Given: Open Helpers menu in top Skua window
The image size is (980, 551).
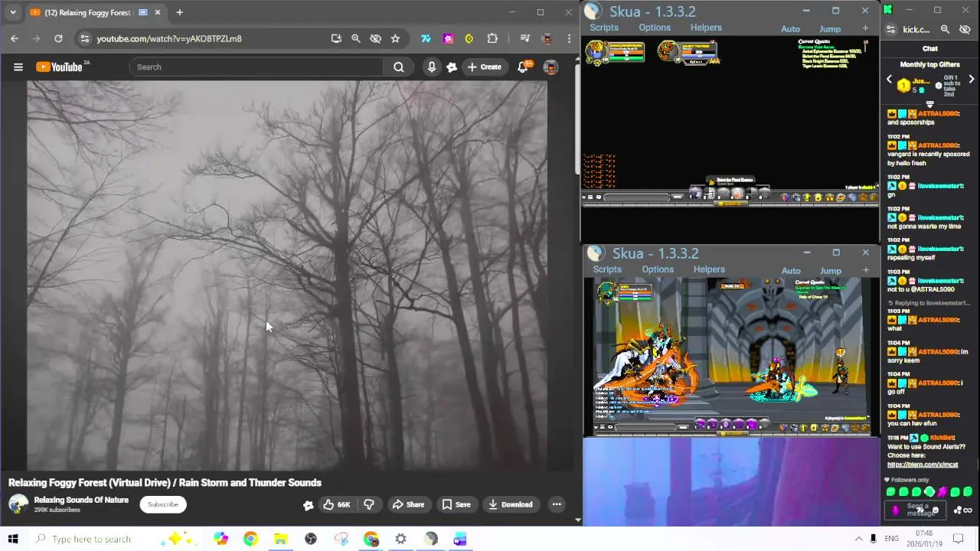Looking at the screenshot, I should pos(706,28).
